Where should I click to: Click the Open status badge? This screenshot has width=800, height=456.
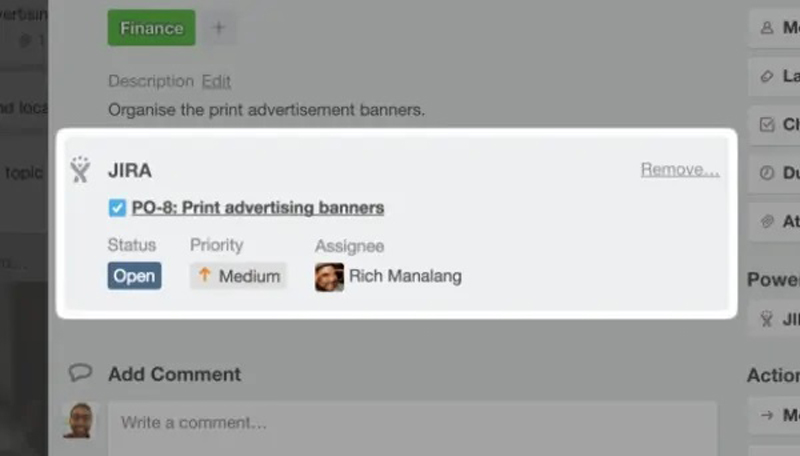pyautogui.click(x=134, y=276)
